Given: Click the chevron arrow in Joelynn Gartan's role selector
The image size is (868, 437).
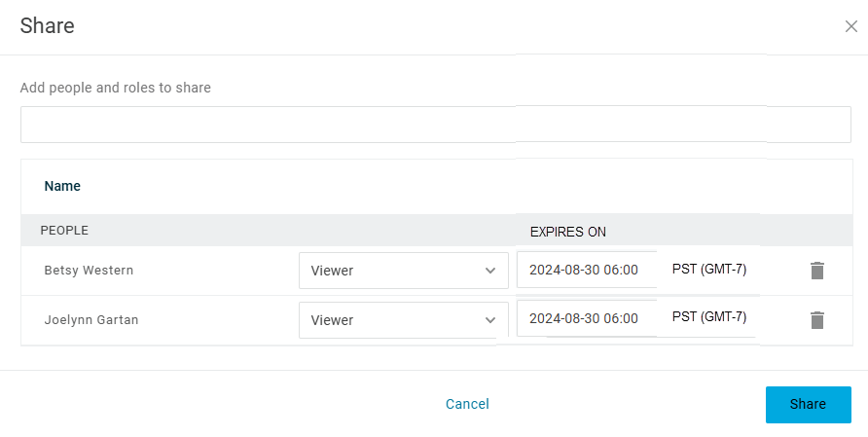Looking at the screenshot, I should (x=490, y=320).
